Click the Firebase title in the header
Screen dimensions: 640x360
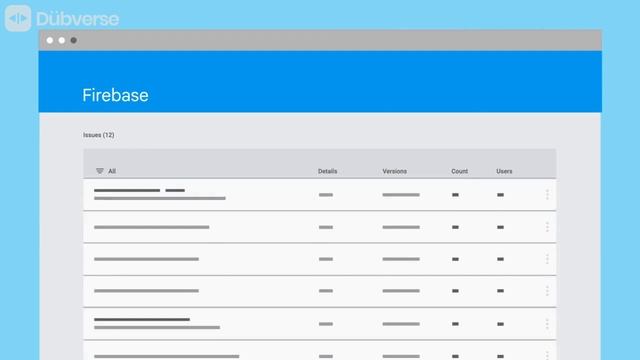tap(116, 95)
